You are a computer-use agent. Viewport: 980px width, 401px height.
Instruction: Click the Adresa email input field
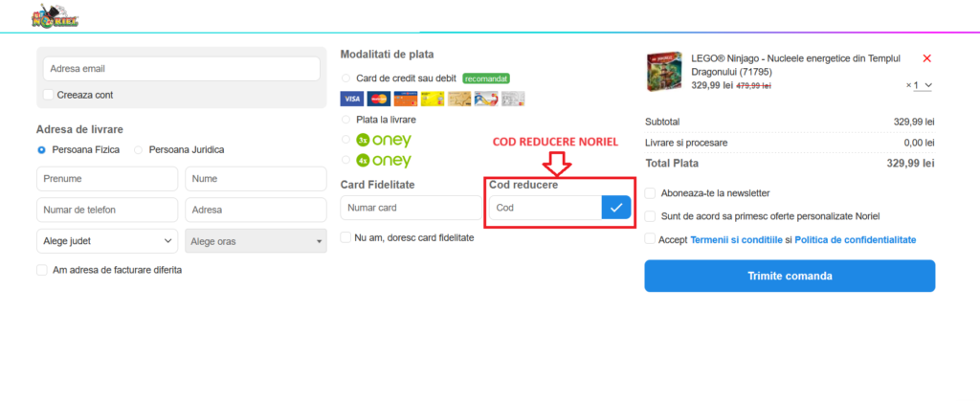[181, 69]
